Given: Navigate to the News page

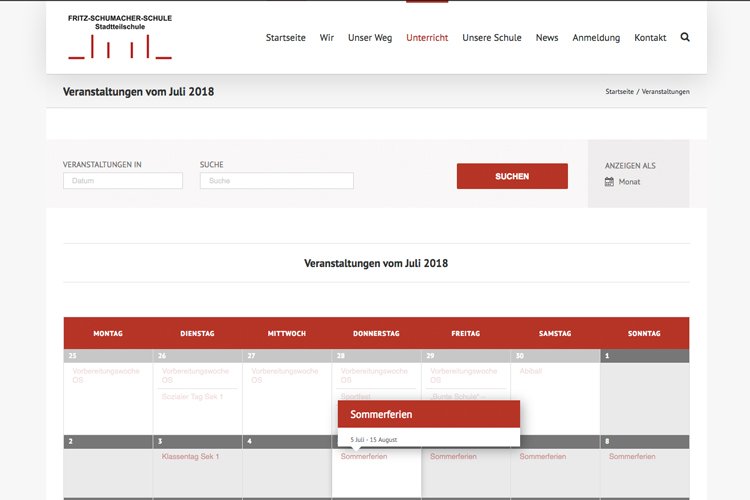Looking at the screenshot, I should point(547,38).
